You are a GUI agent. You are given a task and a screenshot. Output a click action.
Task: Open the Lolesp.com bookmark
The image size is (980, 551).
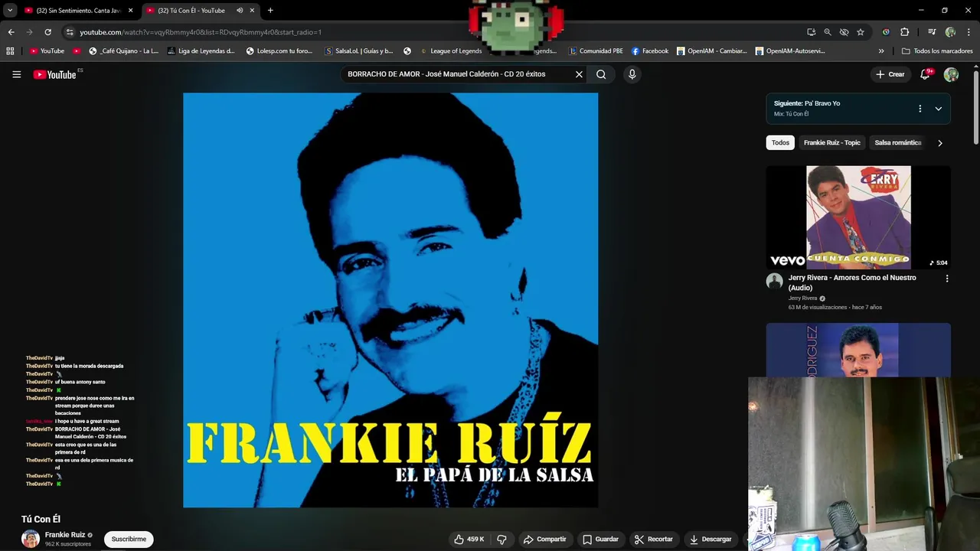pos(279,51)
